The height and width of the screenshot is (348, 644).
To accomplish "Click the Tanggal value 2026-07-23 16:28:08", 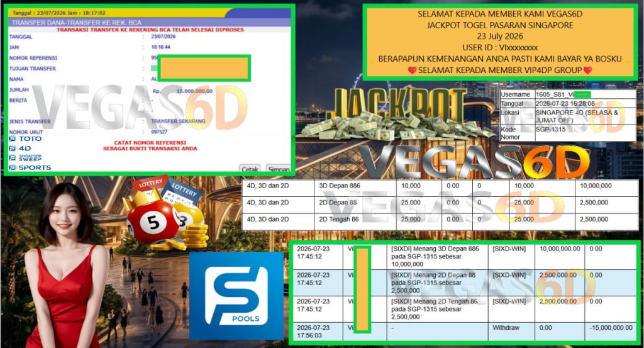I will [x=565, y=104].
